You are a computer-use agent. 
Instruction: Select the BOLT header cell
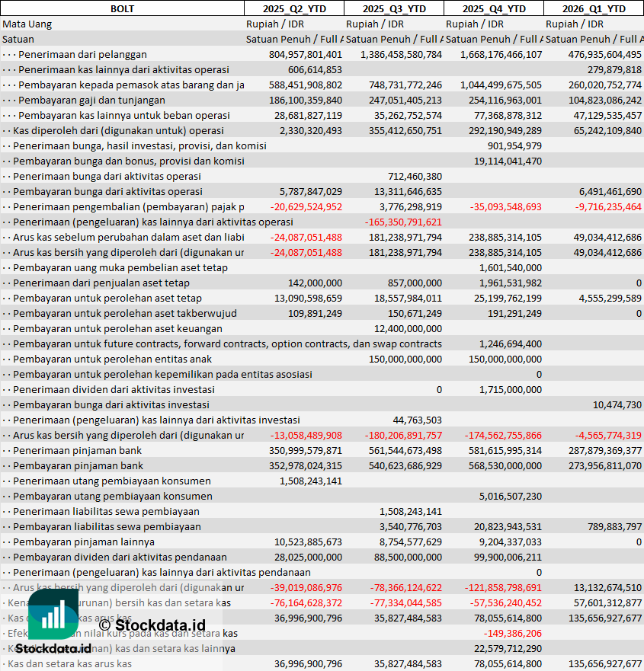point(123,8)
